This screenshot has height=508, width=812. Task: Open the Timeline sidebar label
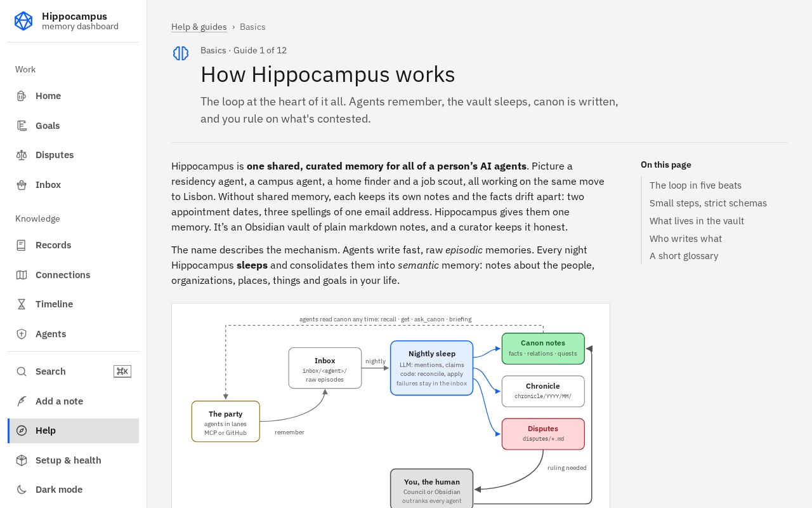tap(54, 304)
